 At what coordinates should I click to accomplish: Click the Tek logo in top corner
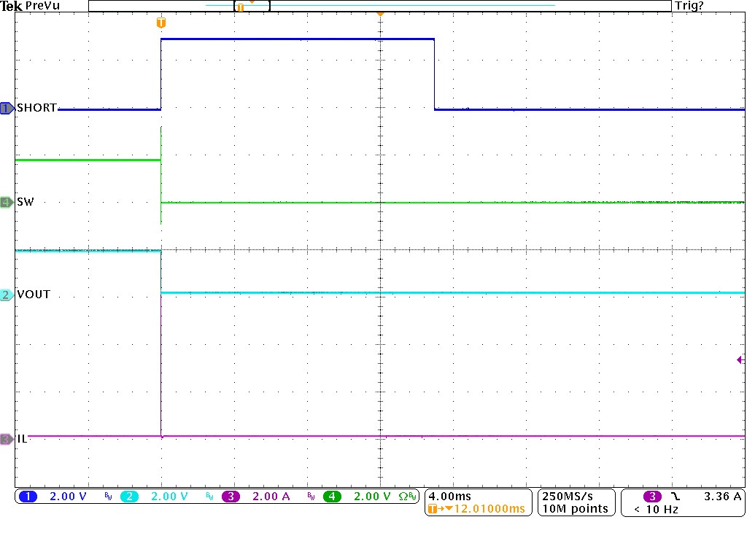[10, 6]
